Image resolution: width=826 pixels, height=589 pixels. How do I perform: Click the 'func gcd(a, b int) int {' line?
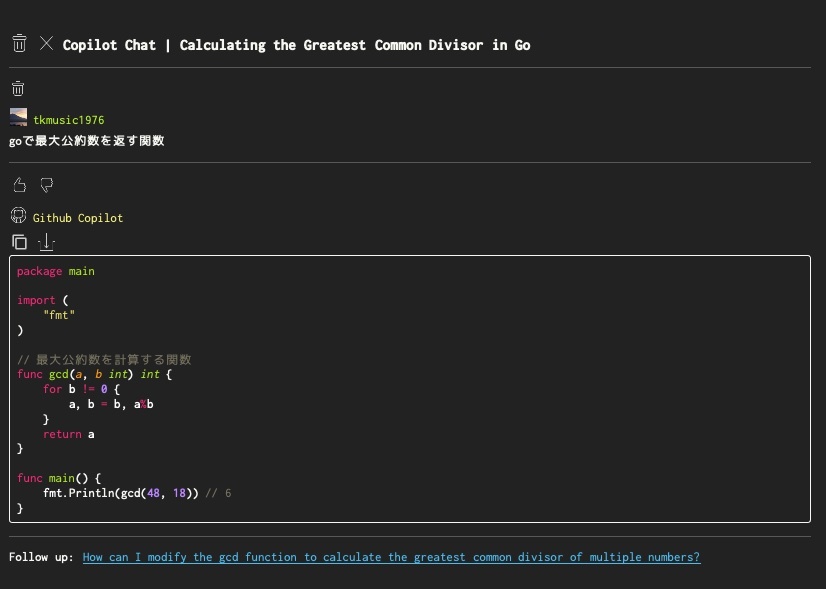click(94, 375)
